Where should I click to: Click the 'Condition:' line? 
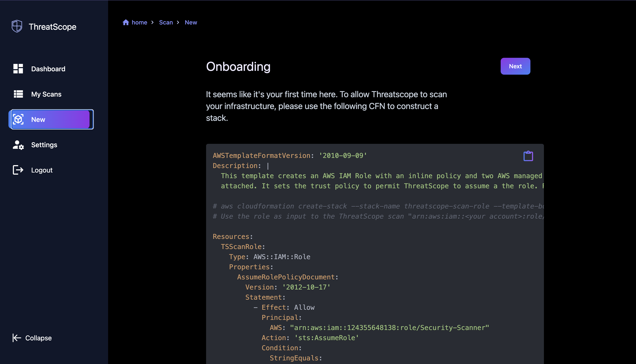(282, 348)
